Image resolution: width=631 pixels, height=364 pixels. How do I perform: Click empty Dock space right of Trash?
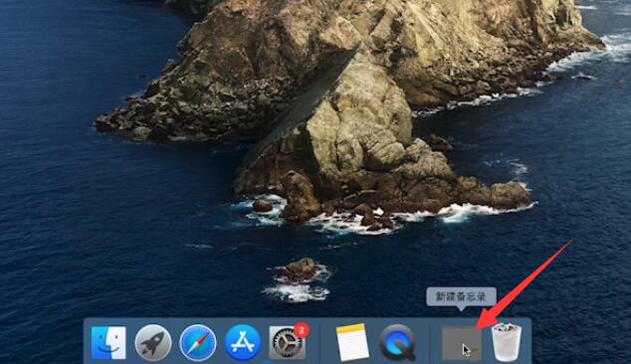coord(527,342)
